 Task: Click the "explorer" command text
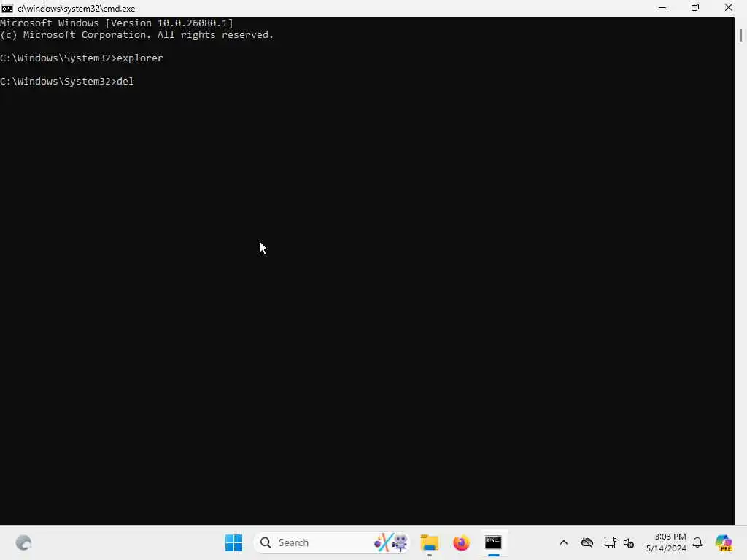(139, 58)
